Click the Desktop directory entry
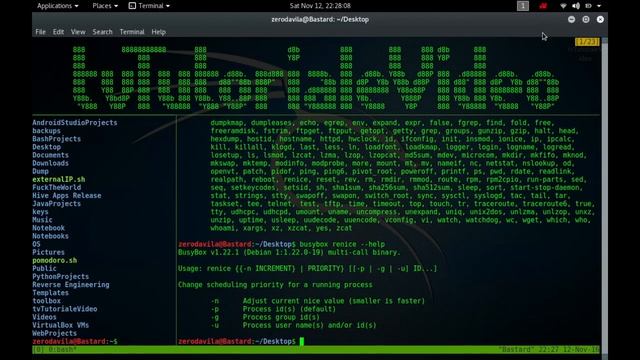The width and height of the screenshot is (640, 360). (x=47, y=147)
